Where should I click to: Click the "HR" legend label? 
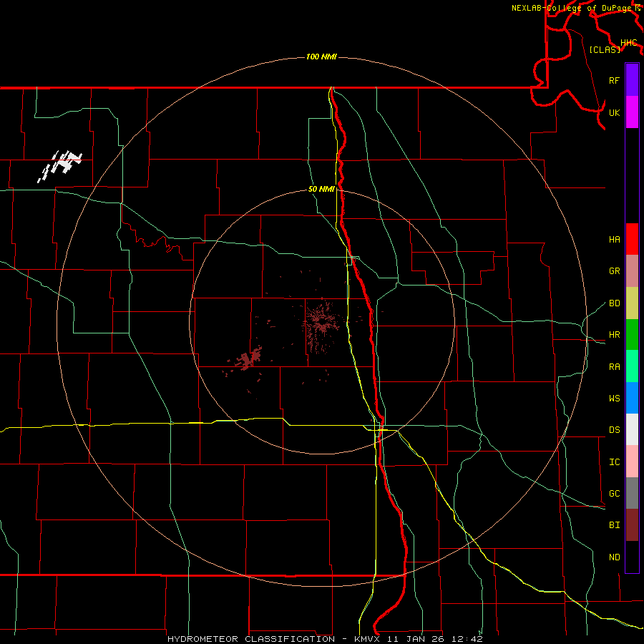614,334
